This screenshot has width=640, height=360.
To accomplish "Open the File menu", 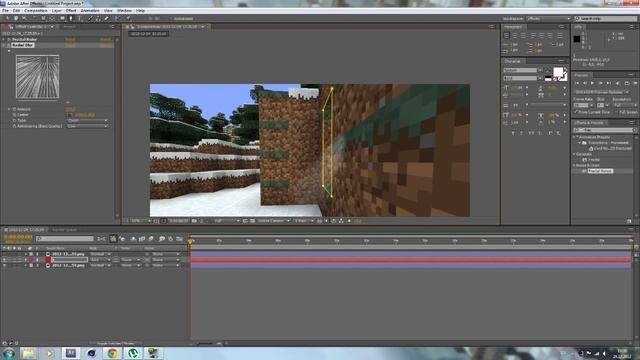I will click(x=5, y=11).
